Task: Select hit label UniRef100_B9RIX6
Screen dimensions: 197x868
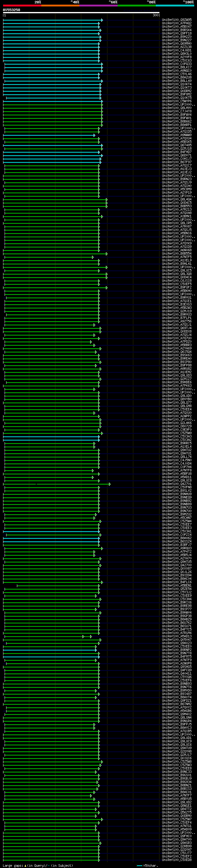Action: pos(177,603)
